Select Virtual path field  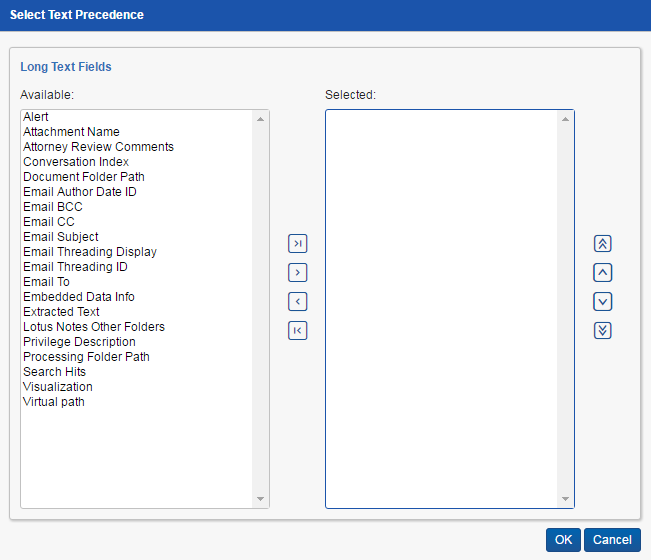pyautogui.click(x=137, y=401)
